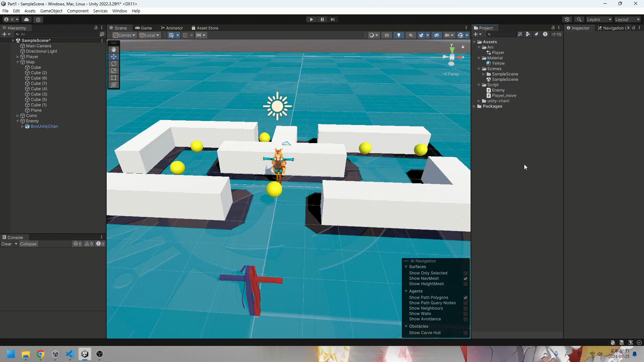This screenshot has width=644, height=362.
Task: Select the Yellow material asset
Action: point(498,63)
